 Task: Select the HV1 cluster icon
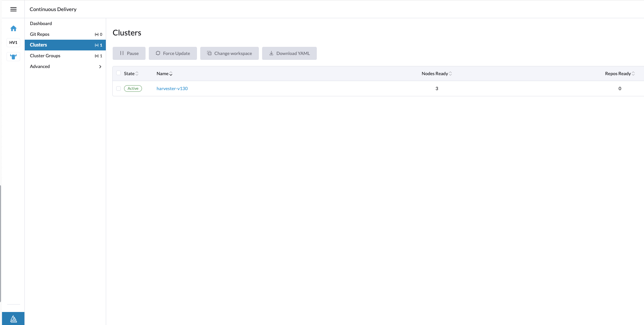[13, 42]
